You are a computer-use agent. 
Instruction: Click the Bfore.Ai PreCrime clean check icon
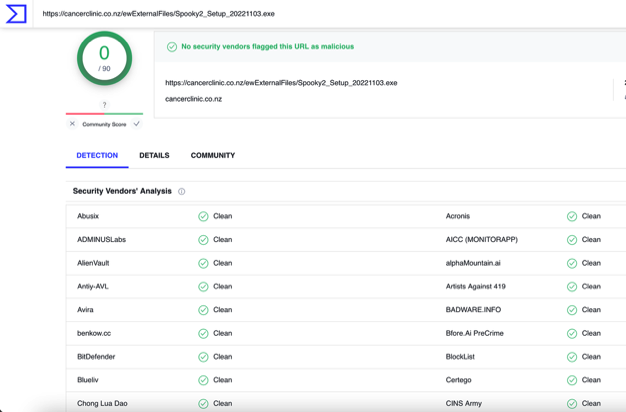[572, 333]
